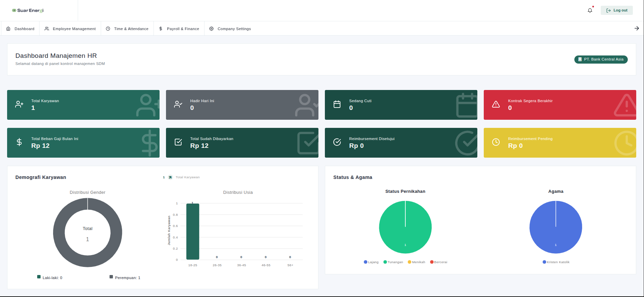644x297 pixels.
Task: Click the Total Beban Gaji Bulan Ini label
Action: (x=55, y=139)
